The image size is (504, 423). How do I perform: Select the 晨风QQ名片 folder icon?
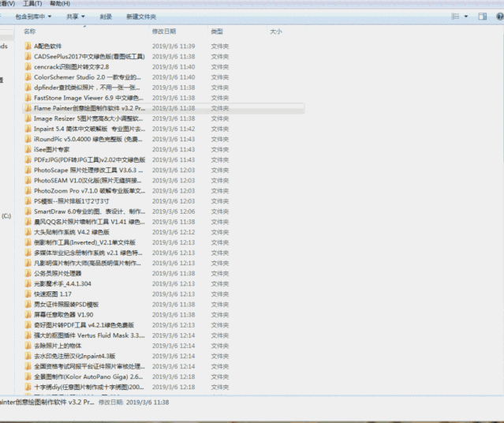[28, 222]
